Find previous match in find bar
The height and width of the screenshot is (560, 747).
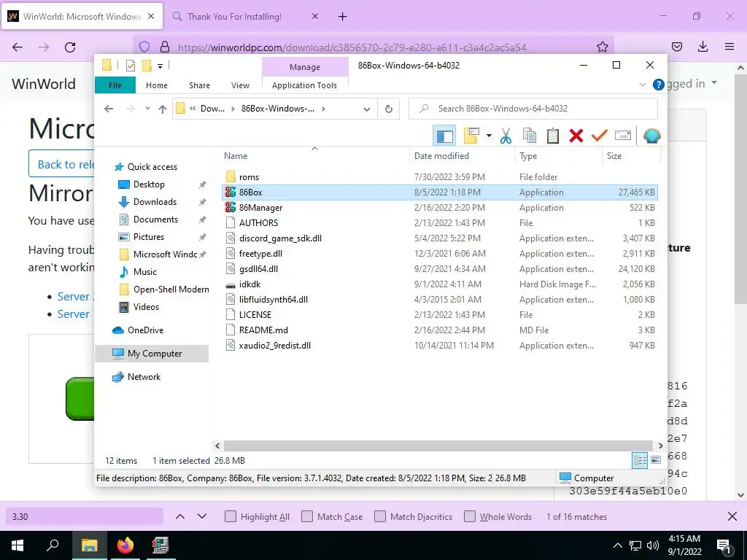point(180,517)
